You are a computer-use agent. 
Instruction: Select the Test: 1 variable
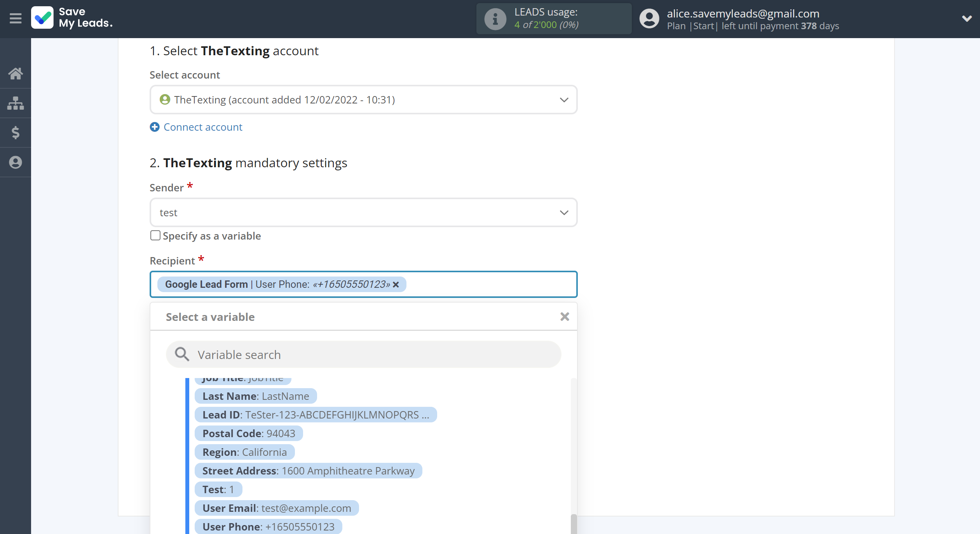218,489
